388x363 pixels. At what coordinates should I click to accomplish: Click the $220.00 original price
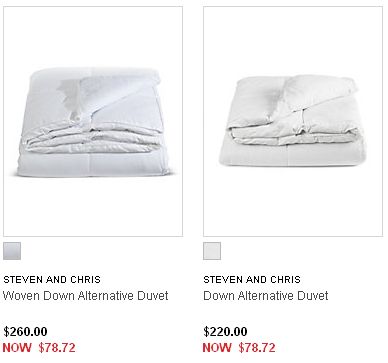tap(225, 332)
